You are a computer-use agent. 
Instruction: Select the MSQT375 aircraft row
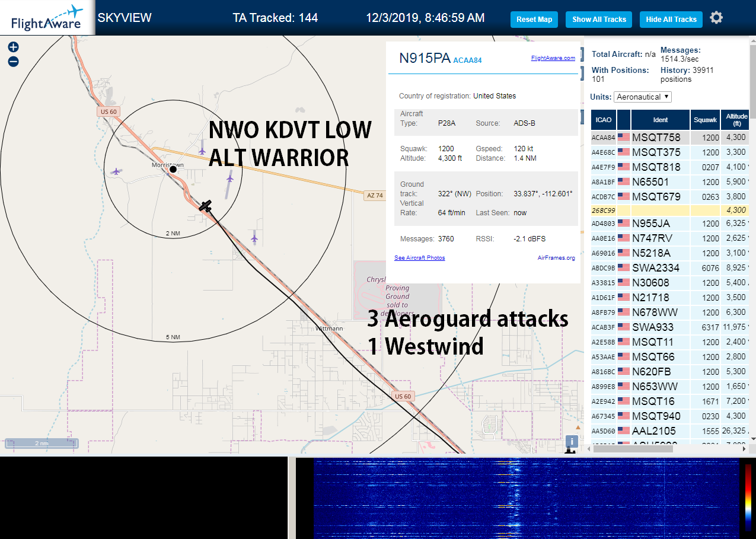[x=671, y=152]
